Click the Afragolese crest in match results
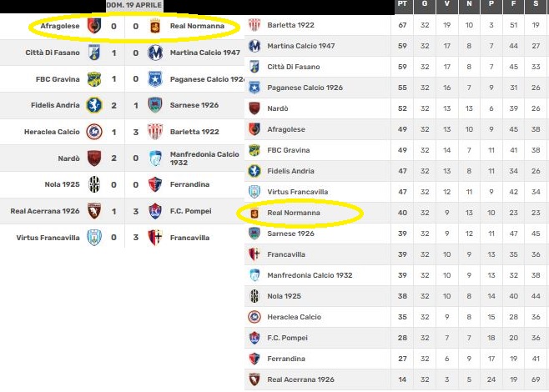The image size is (549, 392). tap(94, 27)
